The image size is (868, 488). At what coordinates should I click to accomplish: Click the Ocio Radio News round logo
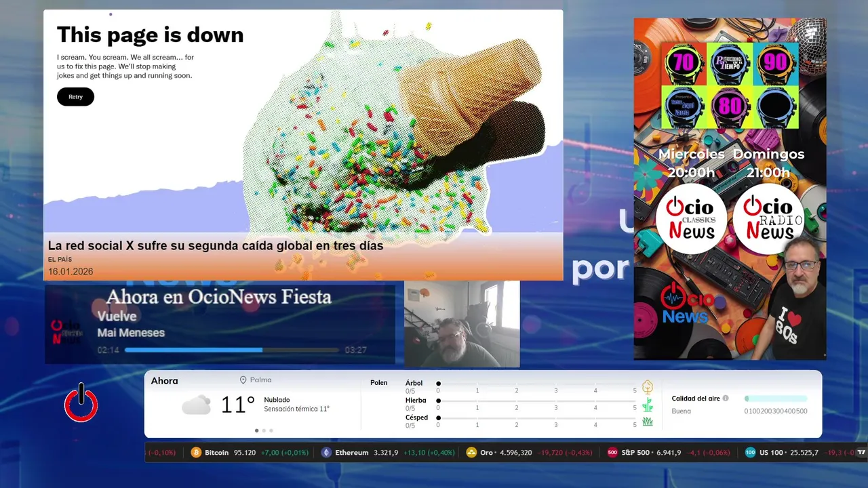(x=769, y=218)
